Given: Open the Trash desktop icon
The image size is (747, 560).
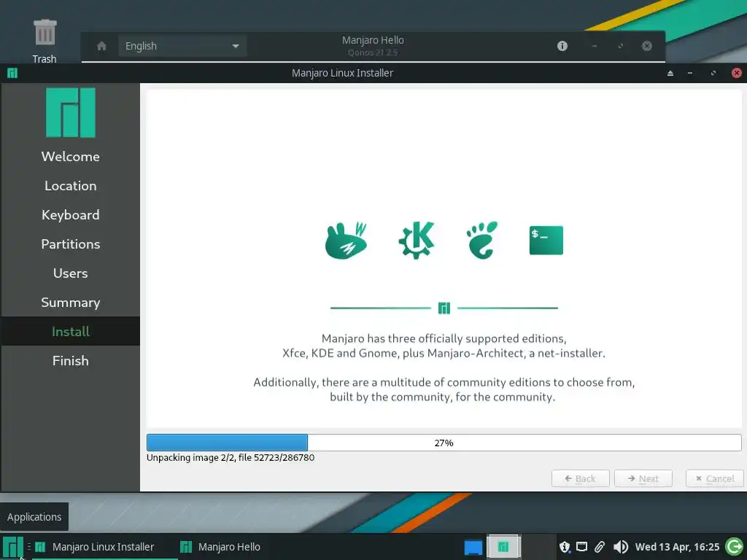Looking at the screenshot, I should pyautogui.click(x=44, y=41).
